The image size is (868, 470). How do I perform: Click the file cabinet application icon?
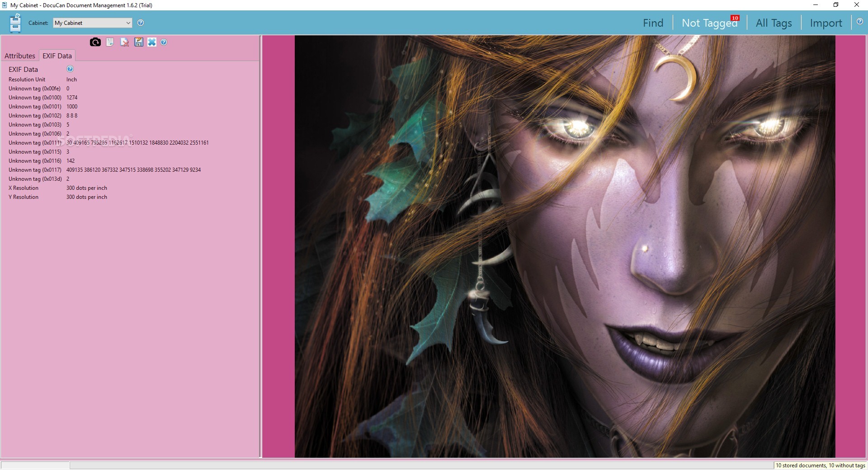(15, 23)
